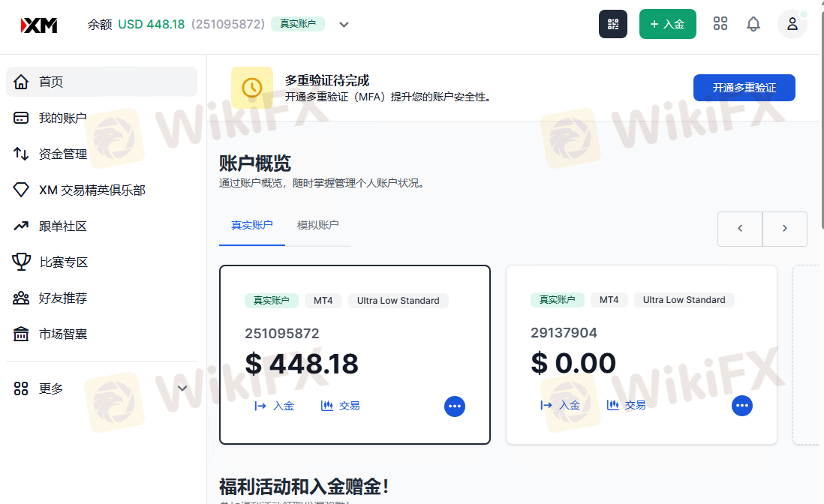
Task: Click the 开通多重验证 button
Action: 744,88
